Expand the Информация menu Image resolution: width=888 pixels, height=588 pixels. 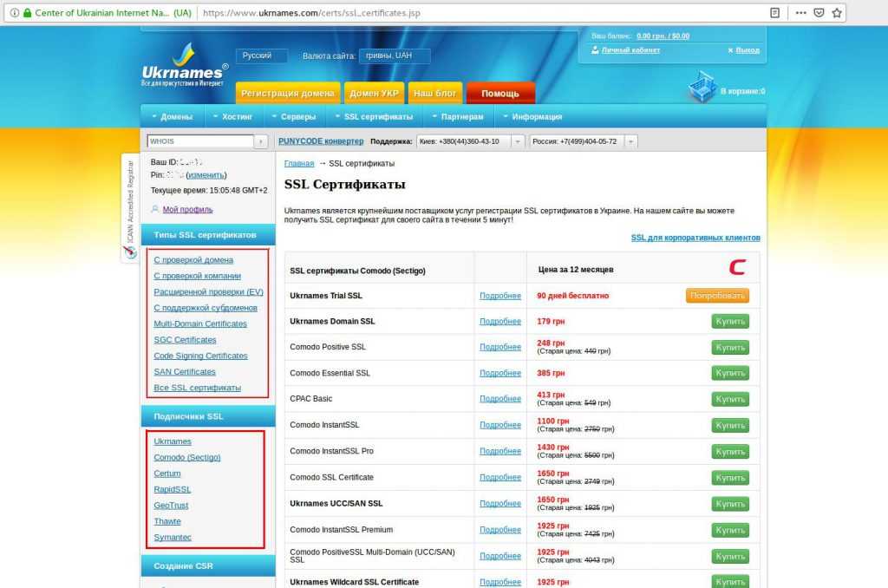point(532,117)
